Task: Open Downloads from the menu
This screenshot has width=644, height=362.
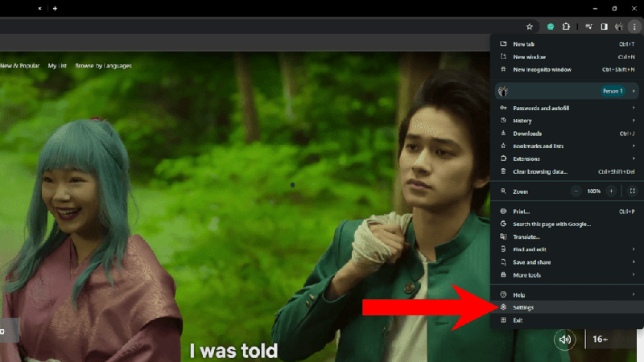Action: coord(527,134)
